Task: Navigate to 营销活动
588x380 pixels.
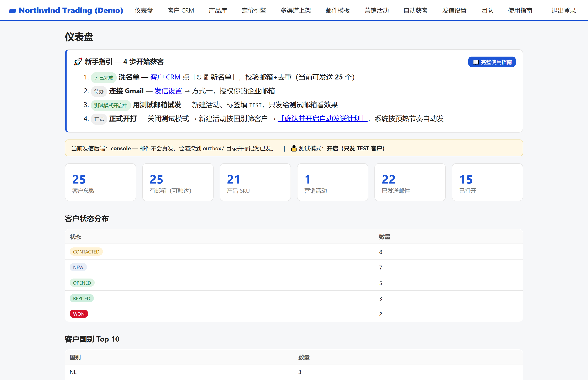Action: coord(377,10)
